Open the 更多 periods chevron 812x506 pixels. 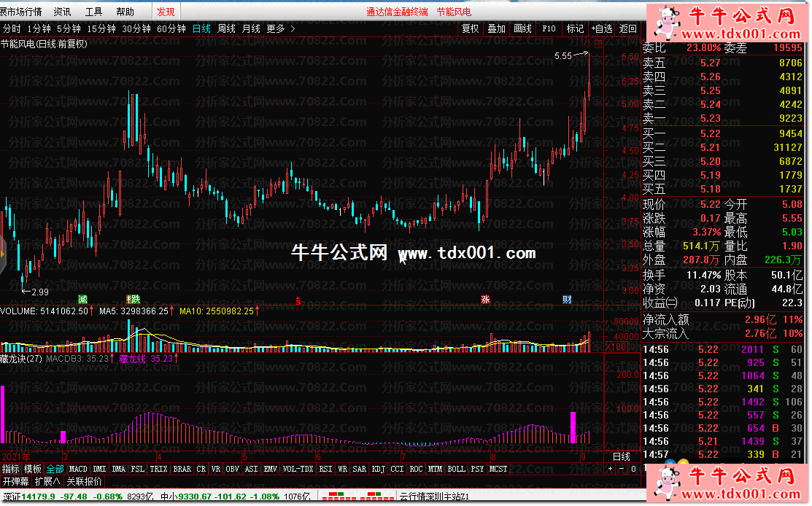coord(293,29)
